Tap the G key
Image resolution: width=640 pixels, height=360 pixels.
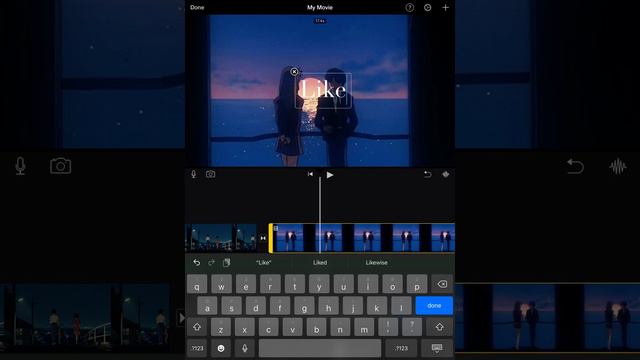304,305
